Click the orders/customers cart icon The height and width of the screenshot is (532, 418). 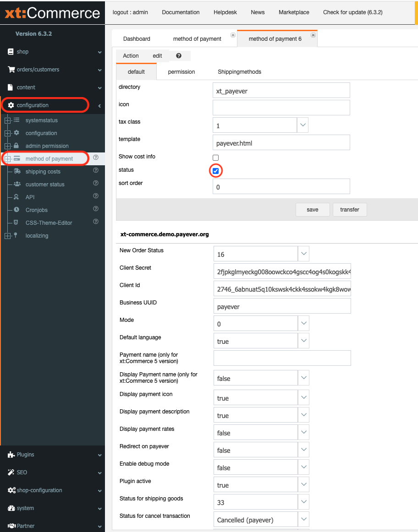coord(11,70)
